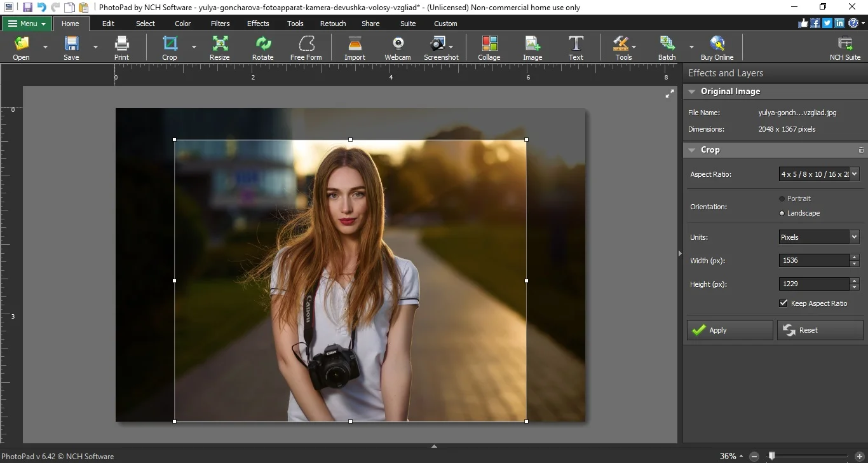
Task: Click the save icon in title bar
Action: (27, 8)
